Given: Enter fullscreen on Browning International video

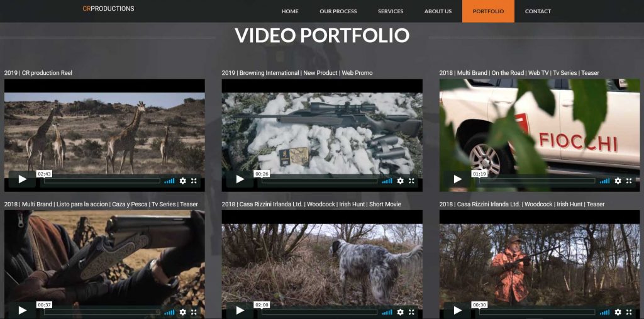Looking at the screenshot, I should 411,181.
